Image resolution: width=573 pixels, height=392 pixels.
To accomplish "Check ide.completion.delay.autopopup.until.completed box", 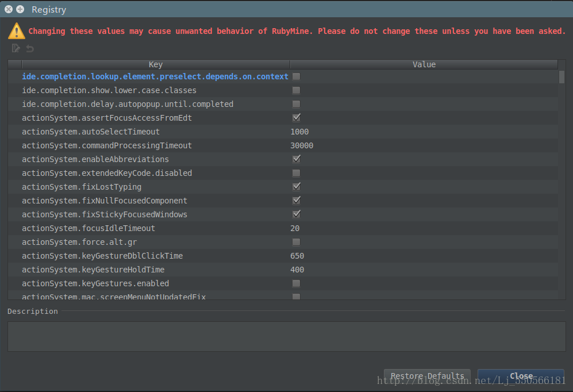I will pos(297,104).
